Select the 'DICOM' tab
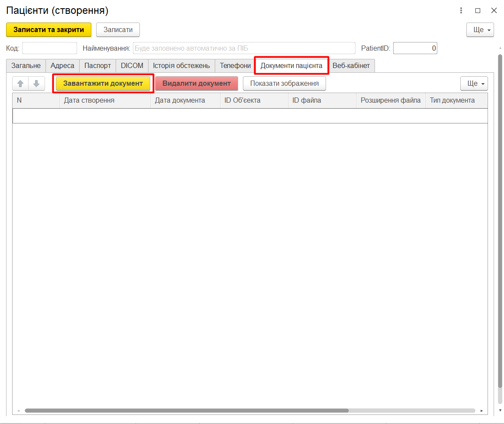Image resolution: width=504 pixels, height=424 pixels. pos(132,66)
